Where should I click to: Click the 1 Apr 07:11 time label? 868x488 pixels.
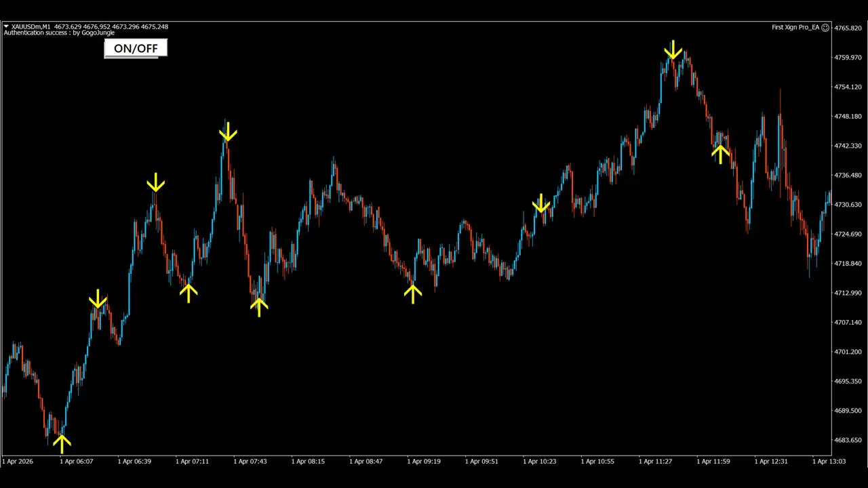(x=193, y=462)
